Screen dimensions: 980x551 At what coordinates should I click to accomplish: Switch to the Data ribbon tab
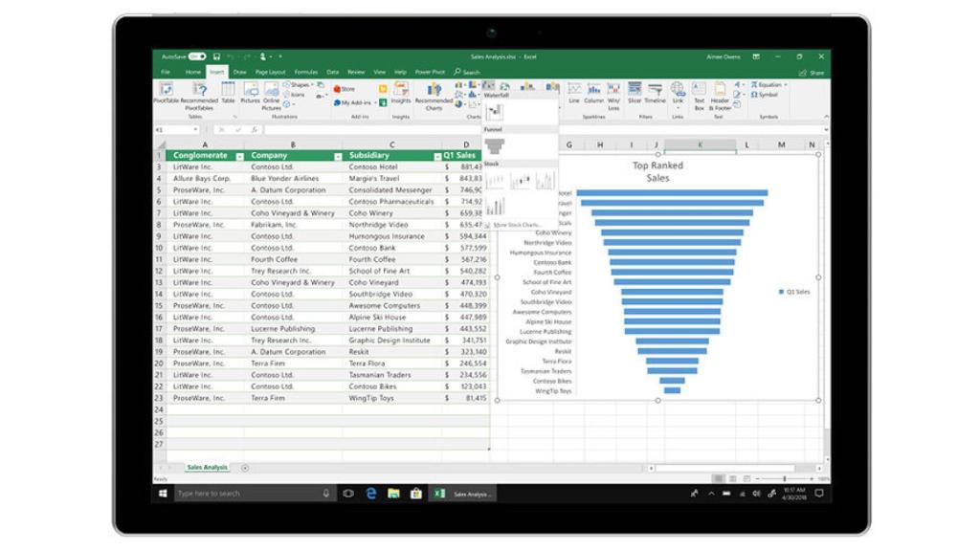coord(332,72)
